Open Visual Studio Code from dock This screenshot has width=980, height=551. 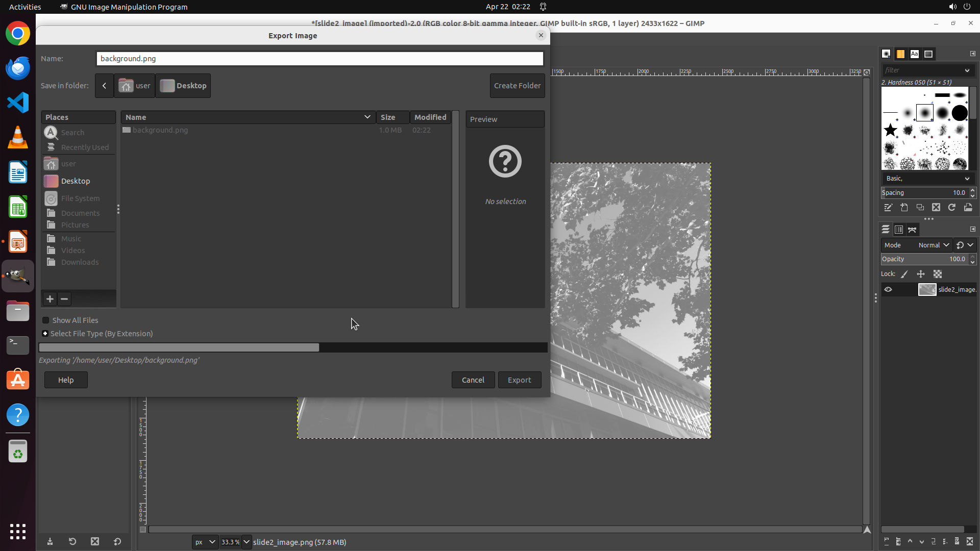18,103
